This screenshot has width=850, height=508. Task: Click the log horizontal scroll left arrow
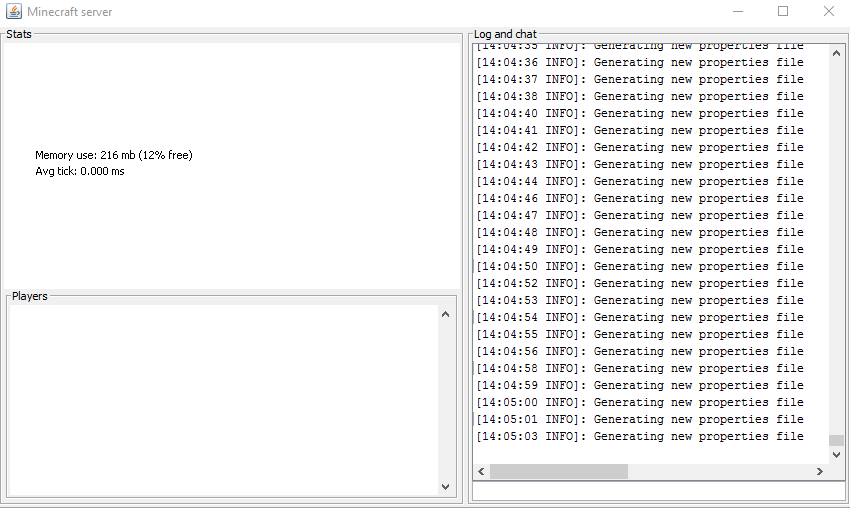coord(481,472)
